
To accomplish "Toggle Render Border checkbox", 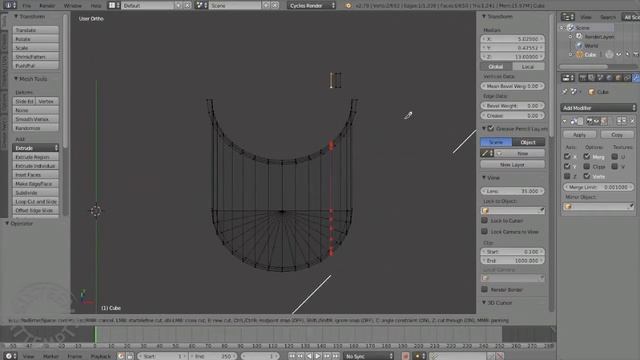I will click(484, 289).
